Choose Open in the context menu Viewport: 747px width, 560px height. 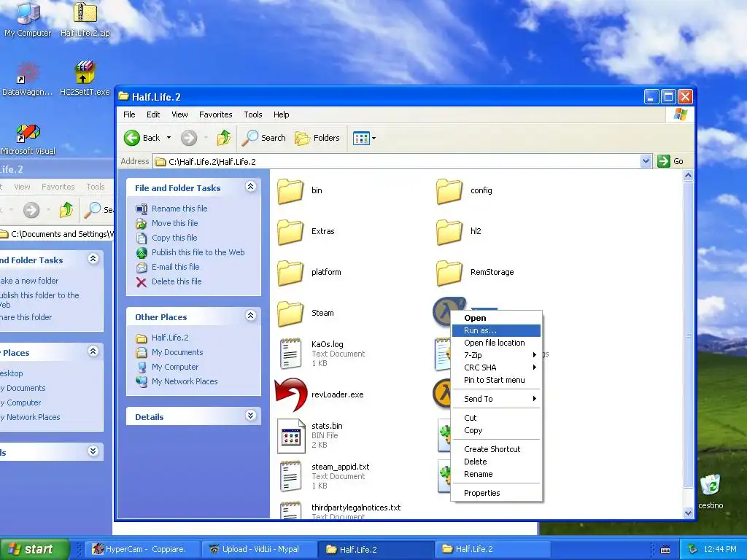[x=495, y=318]
